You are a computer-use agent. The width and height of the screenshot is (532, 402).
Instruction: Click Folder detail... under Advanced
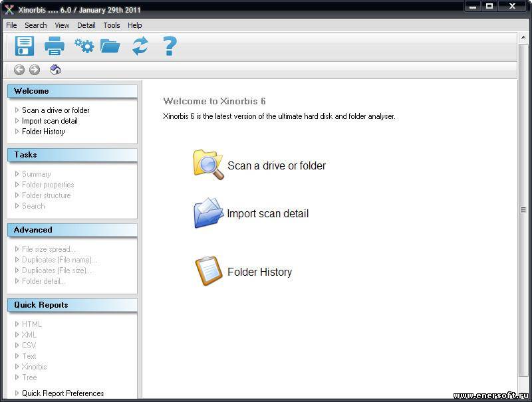click(43, 281)
